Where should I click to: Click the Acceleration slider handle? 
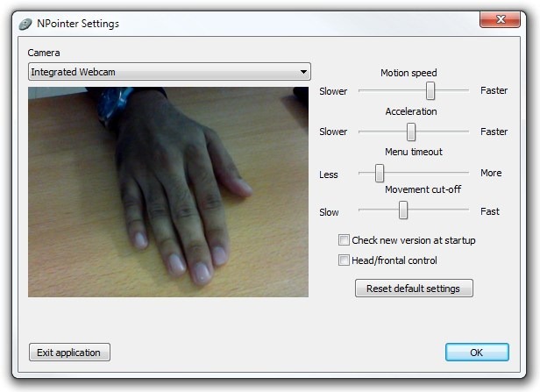pos(411,132)
